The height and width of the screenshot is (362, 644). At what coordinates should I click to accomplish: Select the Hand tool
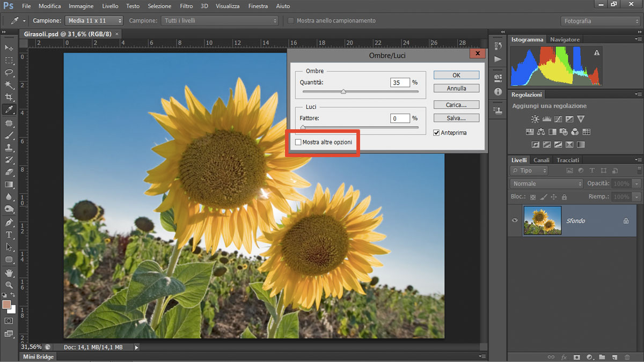(9, 273)
